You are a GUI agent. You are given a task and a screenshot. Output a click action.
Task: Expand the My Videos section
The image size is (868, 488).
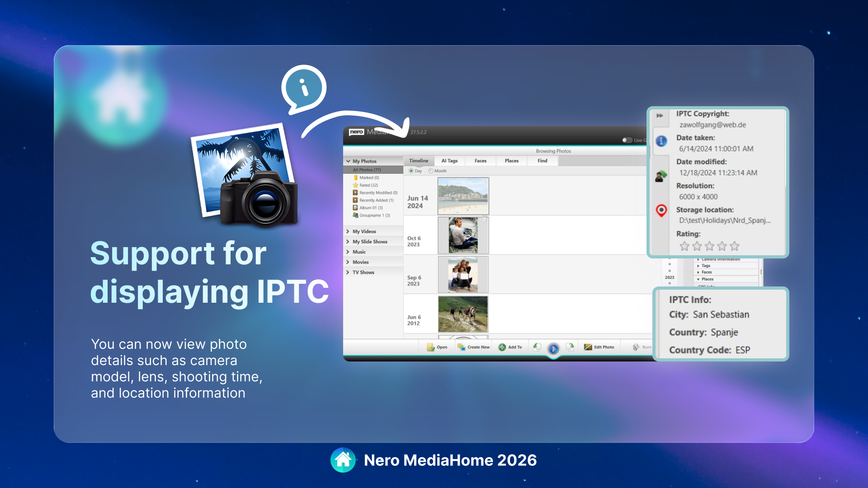[x=348, y=231]
